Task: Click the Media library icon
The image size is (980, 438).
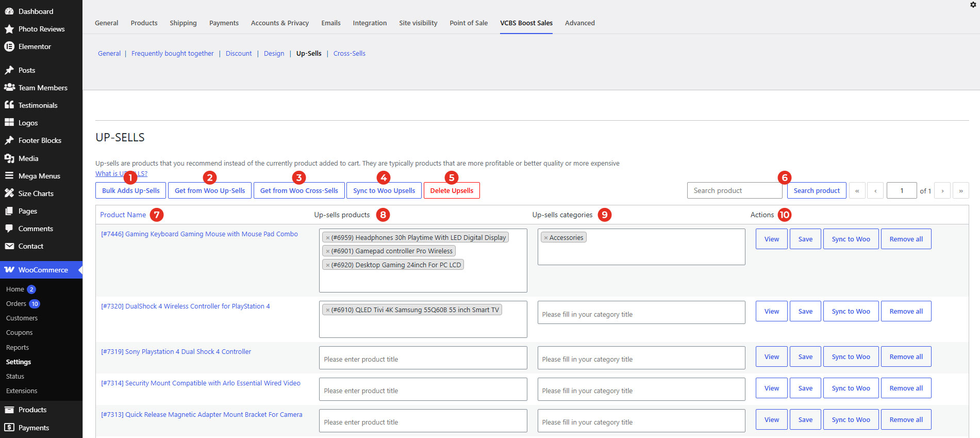Action: point(9,158)
